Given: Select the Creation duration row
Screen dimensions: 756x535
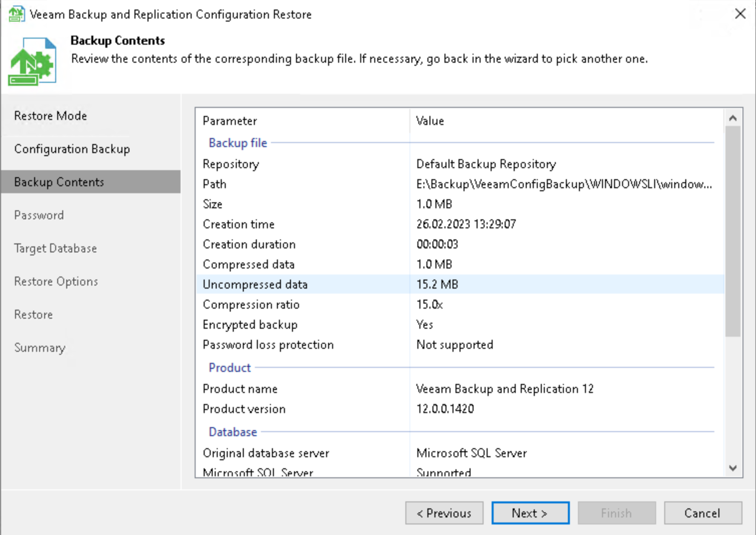Looking at the screenshot, I should point(460,244).
